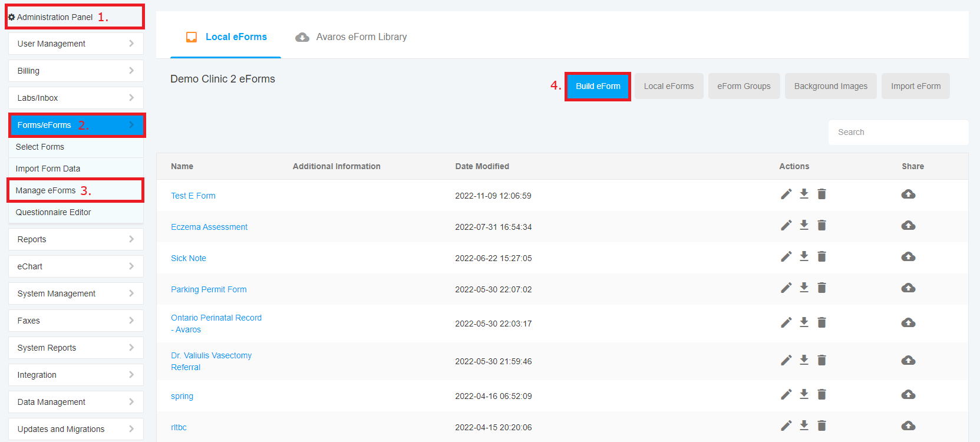
Task: Open the Eczema Assessment link
Action: coord(209,227)
